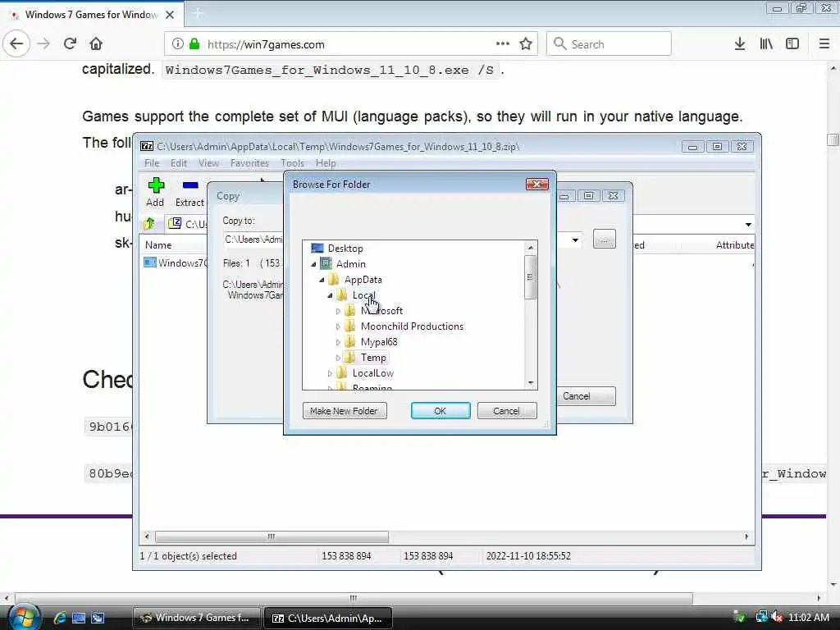Select the AppData folder in tree
The image size is (840, 630).
pyautogui.click(x=363, y=279)
